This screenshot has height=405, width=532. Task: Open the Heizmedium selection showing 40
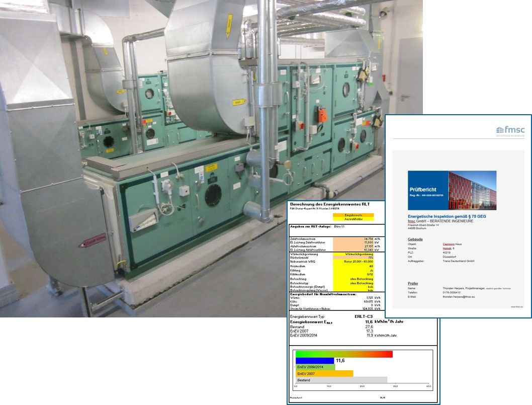[353, 266]
